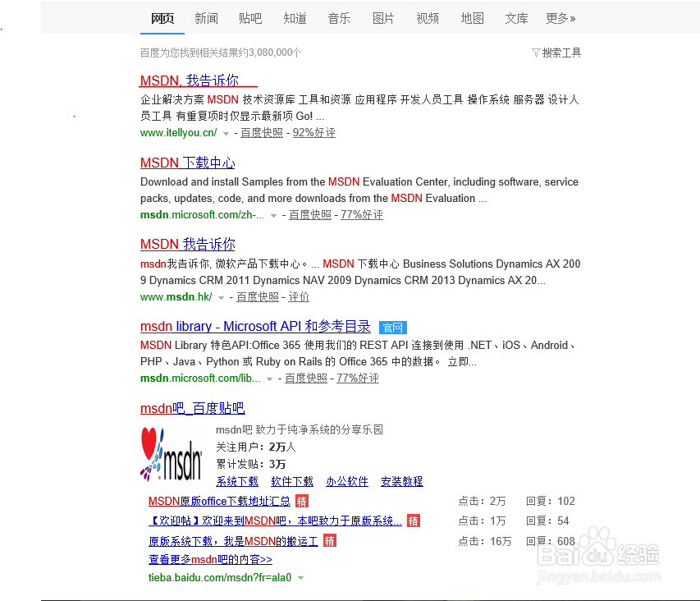
Task: Click the 精 badge beside the 搬运工 post
Action: click(x=329, y=541)
